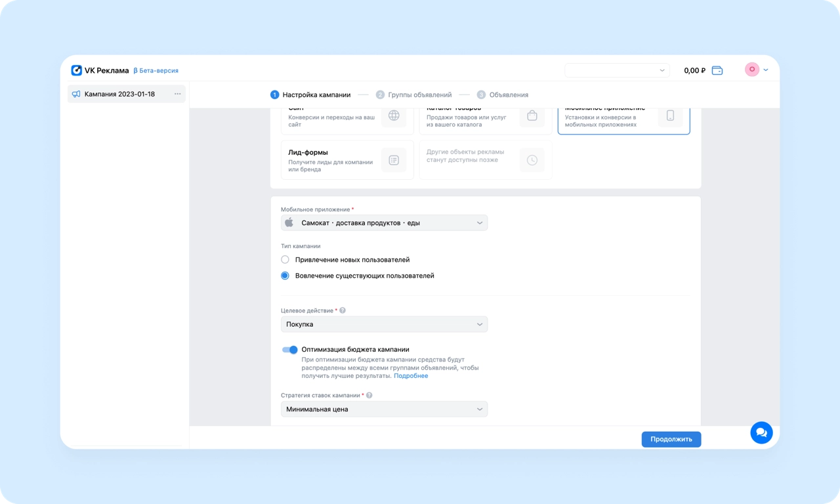The height and width of the screenshot is (504, 840).
Task: Open the Подробнее link
Action: click(411, 376)
